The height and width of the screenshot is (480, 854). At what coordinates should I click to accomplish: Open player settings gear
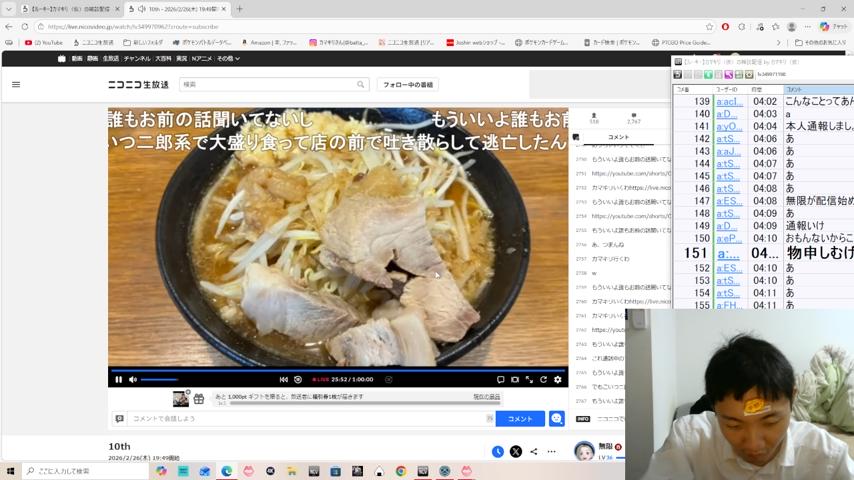tap(558, 380)
